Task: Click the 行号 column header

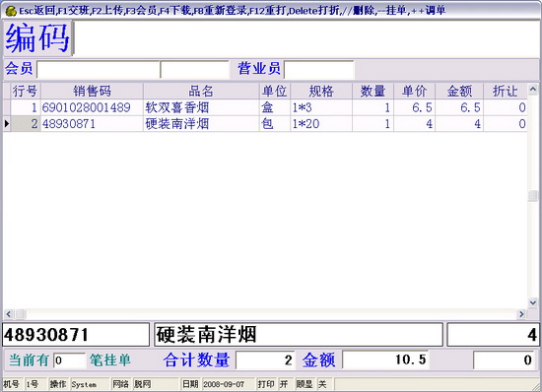Action: [26, 91]
